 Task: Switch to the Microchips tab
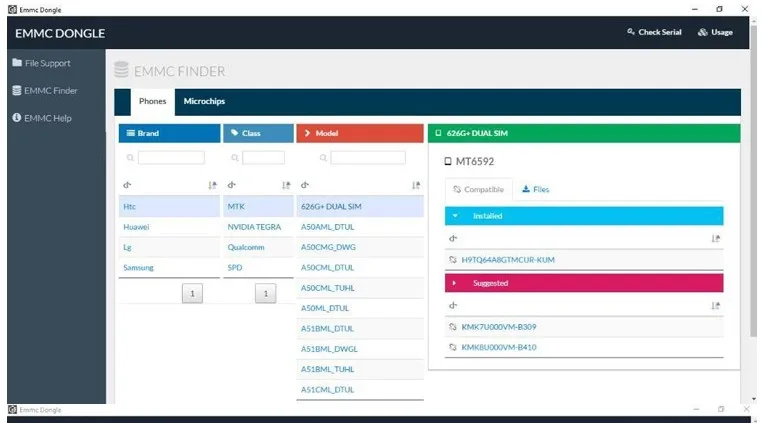204,101
